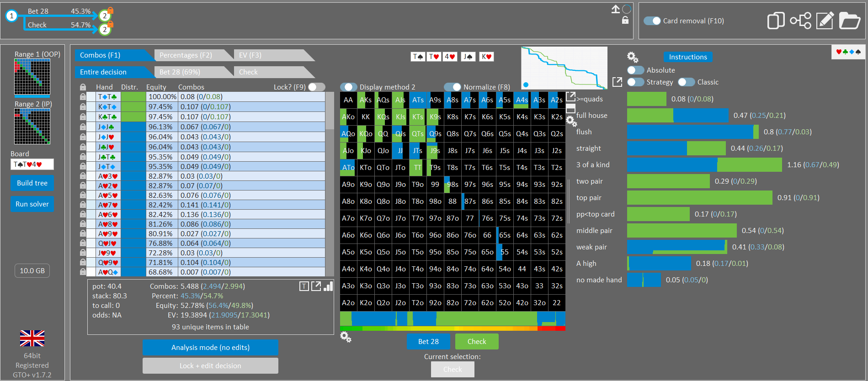The height and width of the screenshot is (381, 868).
Task: Click the bar chart icon in stats panel
Action: pos(328,286)
